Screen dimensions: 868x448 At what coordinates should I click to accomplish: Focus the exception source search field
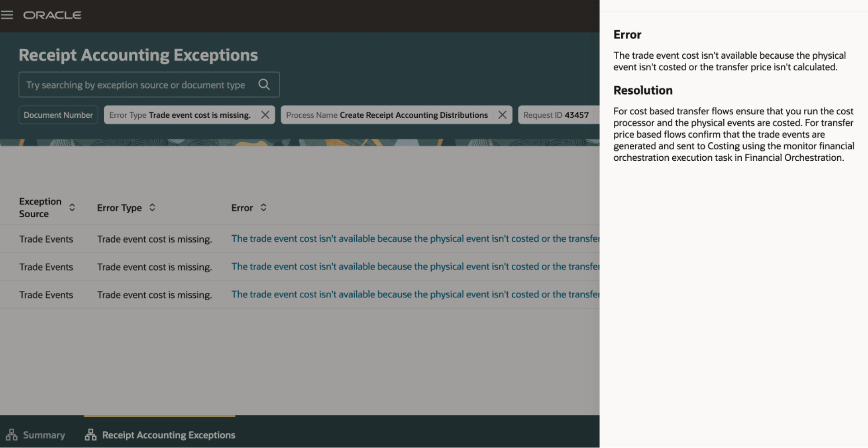tap(149, 84)
